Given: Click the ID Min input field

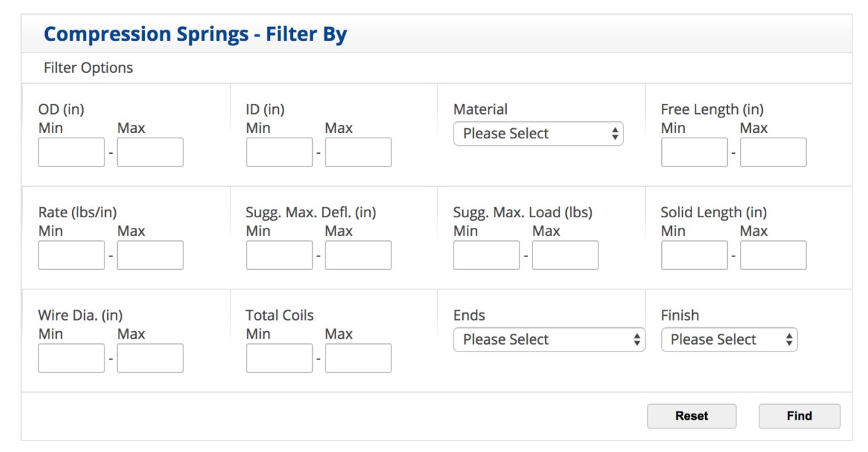Looking at the screenshot, I should pyautogui.click(x=279, y=152).
